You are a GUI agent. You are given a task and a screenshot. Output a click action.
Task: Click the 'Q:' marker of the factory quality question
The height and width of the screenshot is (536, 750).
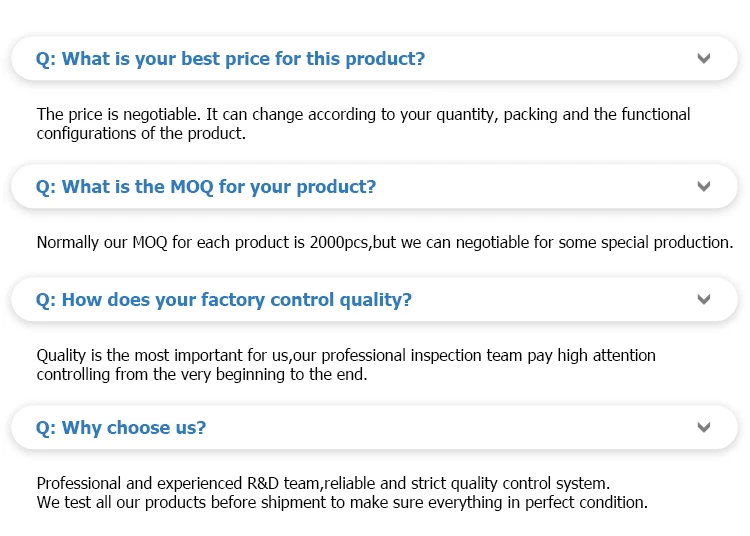tap(46, 300)
